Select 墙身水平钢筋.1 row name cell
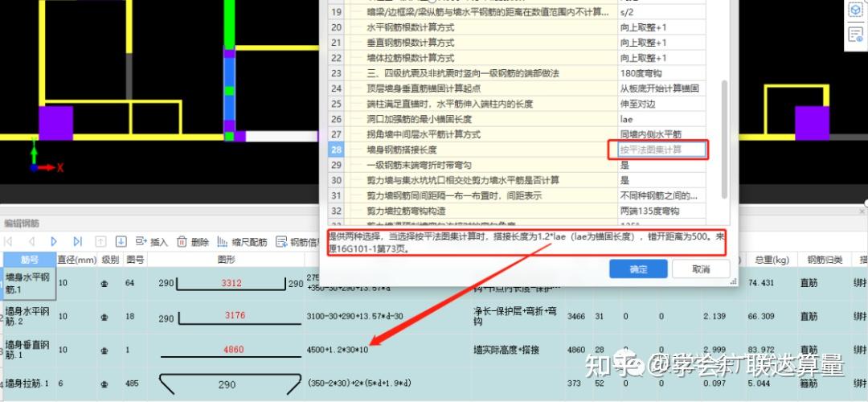The width and height of the screenshot is (868, 402). point(29,284)
